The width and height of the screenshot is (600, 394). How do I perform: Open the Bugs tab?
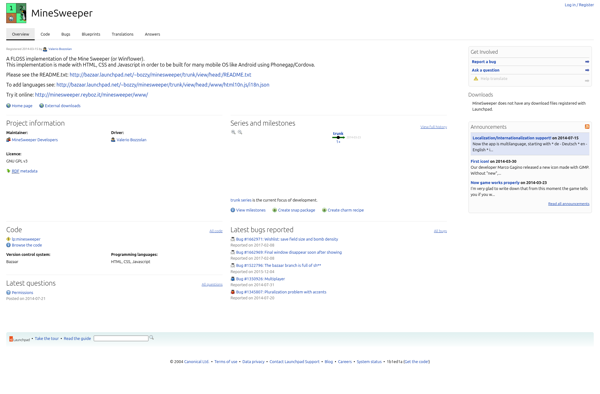pos(66,34)
